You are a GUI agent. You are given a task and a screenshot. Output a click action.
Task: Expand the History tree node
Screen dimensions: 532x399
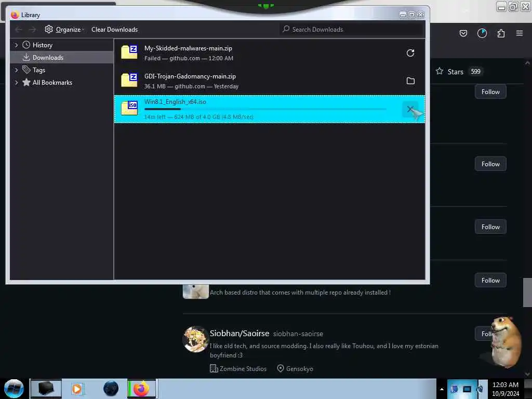(16, 45)
